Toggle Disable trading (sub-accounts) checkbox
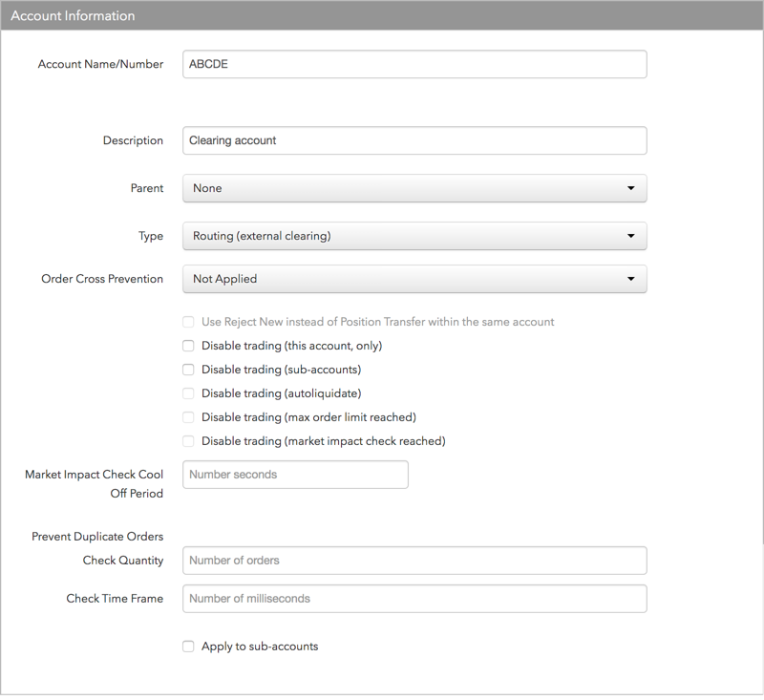764x700 pixels. point(188,370)
